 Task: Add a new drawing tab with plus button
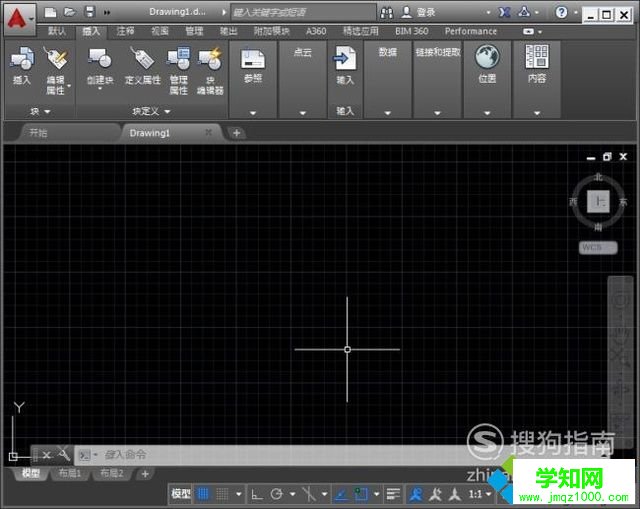(x=236, y=133)
